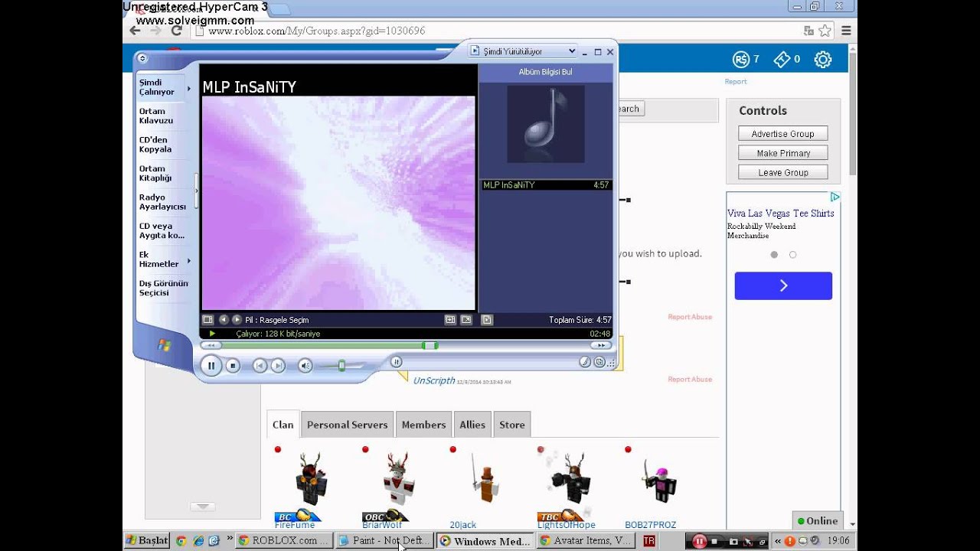The height and width of the screenshot is (551, 980).
Task: Select next visualization arrow
Action: (x=237, y=320)
